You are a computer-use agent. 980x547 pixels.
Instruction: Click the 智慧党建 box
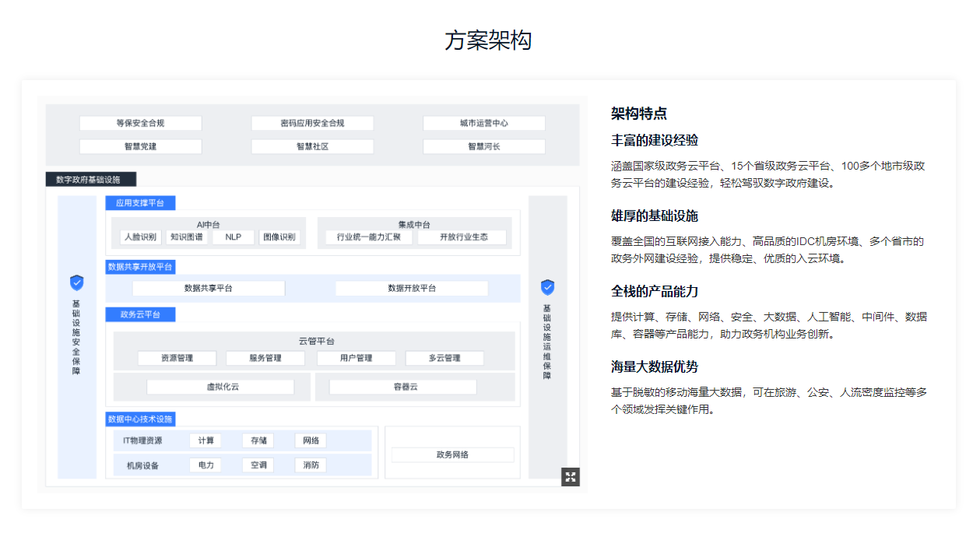coord(141,146)
